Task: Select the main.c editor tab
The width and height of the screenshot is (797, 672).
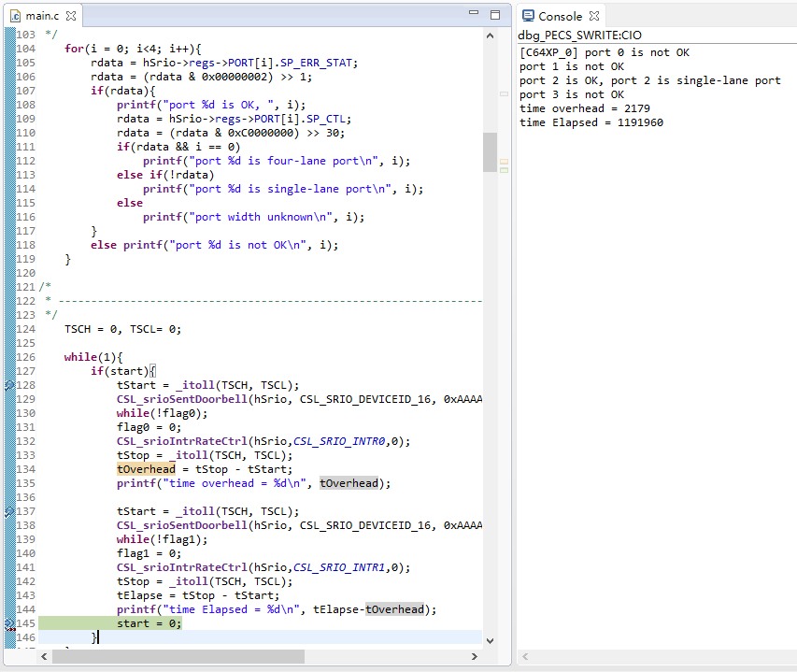Action: [43, 16]
